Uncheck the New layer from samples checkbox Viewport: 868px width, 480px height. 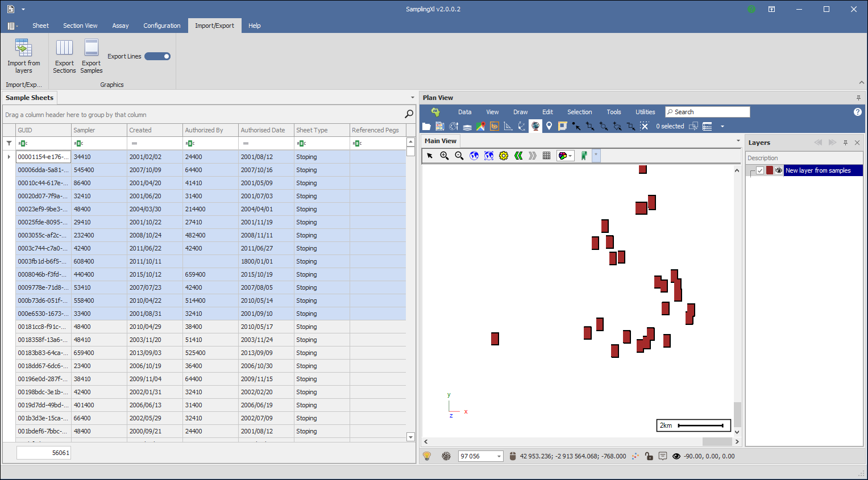760,170
